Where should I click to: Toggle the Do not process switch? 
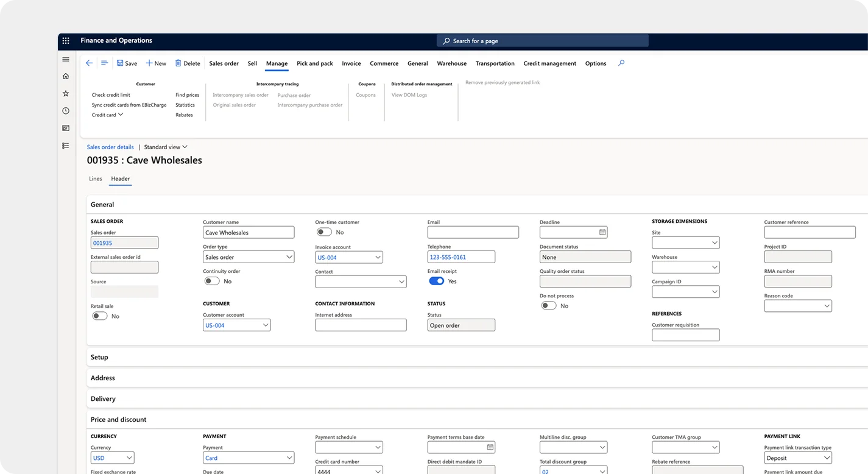[x=549, y=306]
